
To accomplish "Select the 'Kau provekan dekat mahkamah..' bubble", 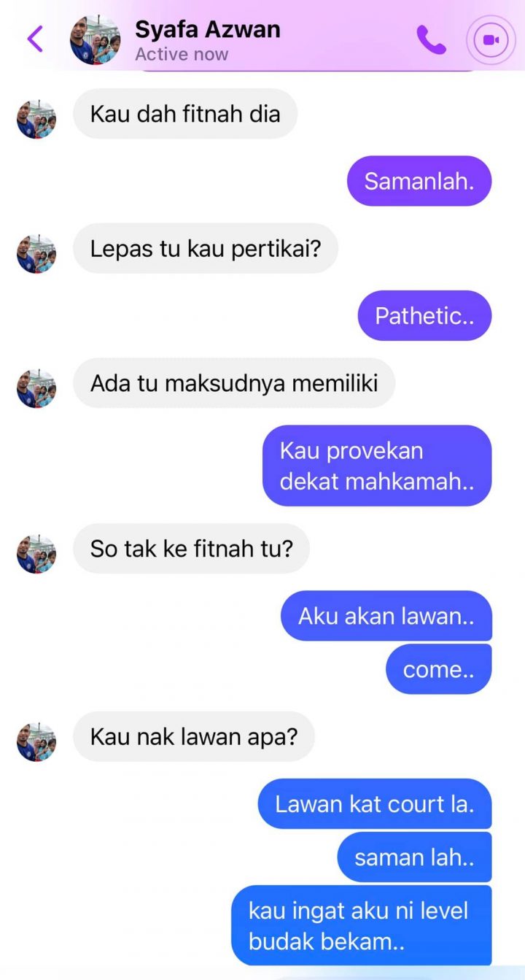I will point(377,466).
